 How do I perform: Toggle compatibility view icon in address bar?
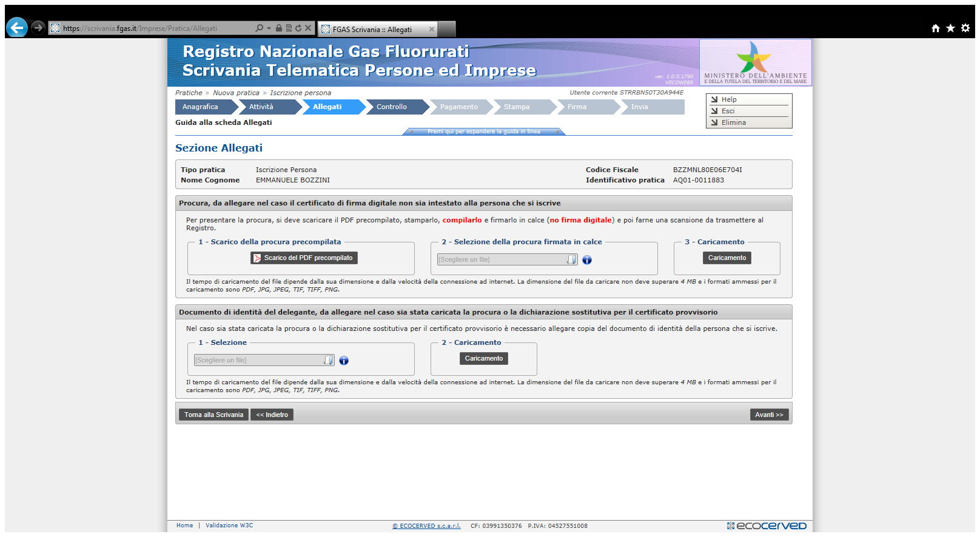289,28
